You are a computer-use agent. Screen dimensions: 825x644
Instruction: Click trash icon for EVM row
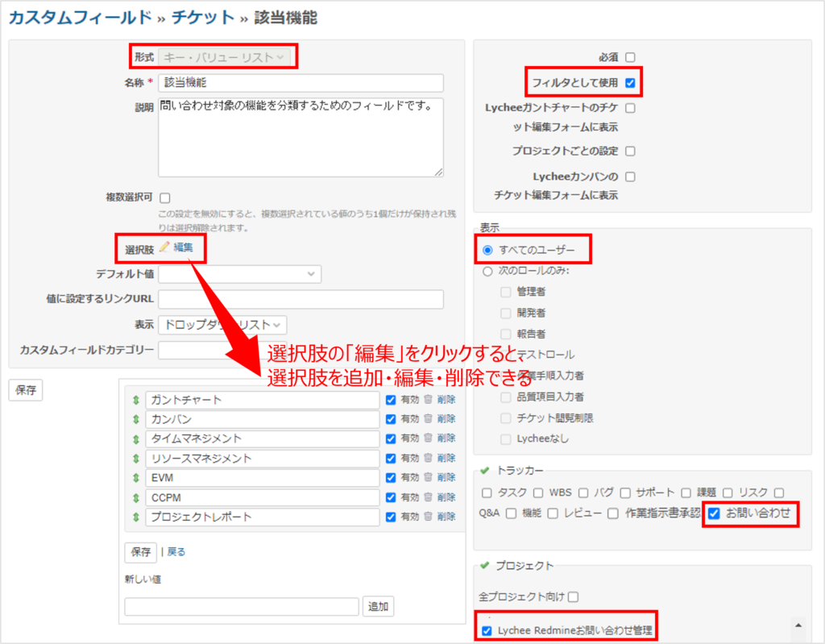[x=428, y=477]
